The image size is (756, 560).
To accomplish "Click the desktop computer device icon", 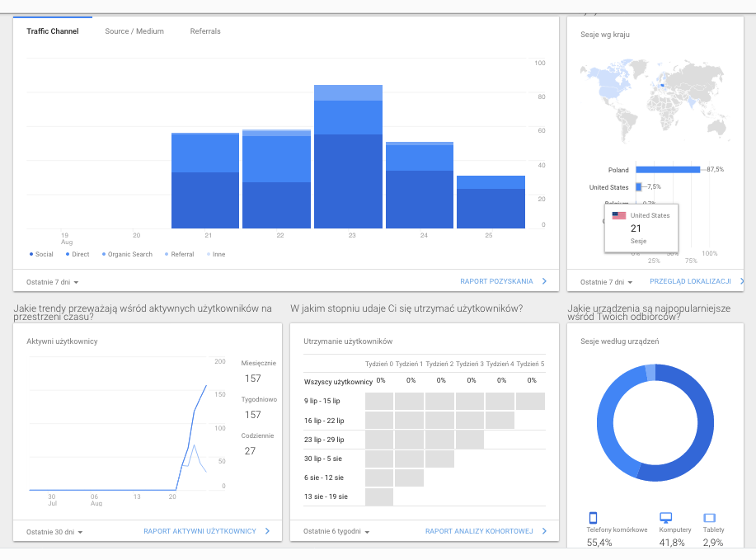I will click(x=665, y=518).
